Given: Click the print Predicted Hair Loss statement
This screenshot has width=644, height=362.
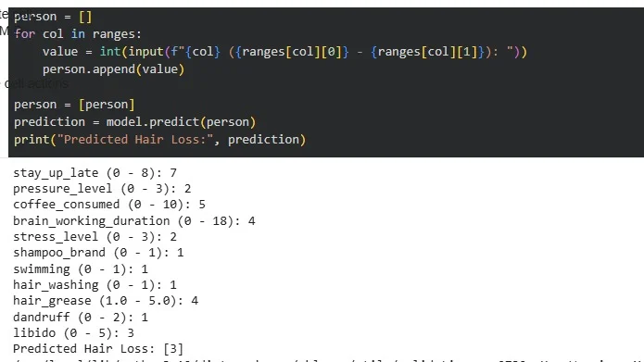Looking at the screenshot, I should pos(159,140).
